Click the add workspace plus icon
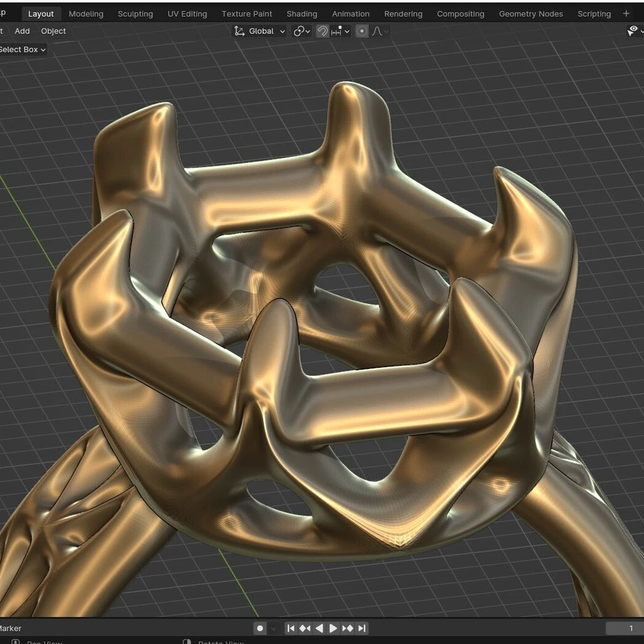The image size is (644, 644). 626,14
